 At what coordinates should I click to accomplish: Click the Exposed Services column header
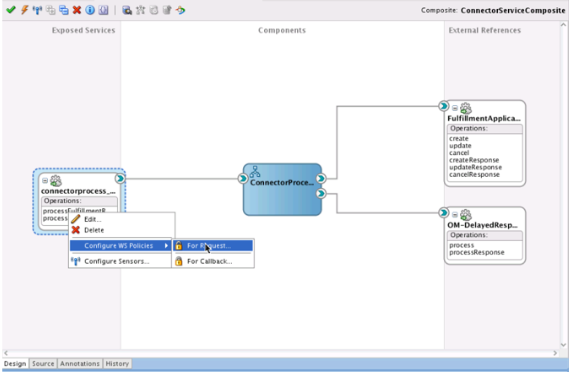tap(83, 31)
